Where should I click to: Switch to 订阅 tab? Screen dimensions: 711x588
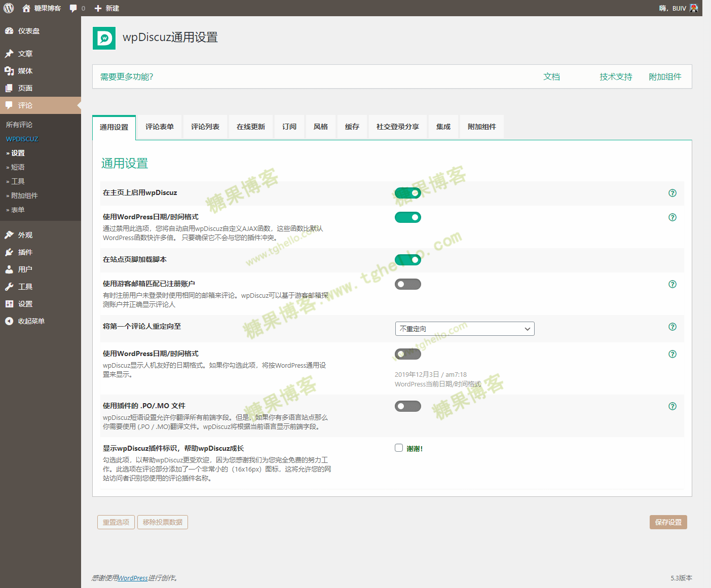(x=289, y=127)
